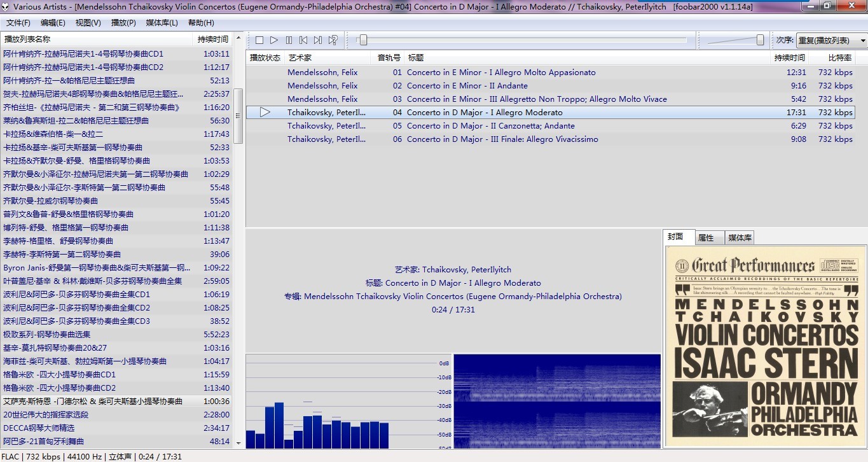The width and height of the screenshot is (868, 462).
Task: Select playlist 阿什肯纳齐-拉赫玛尼诺夫1-4号钢琴协奏曲CD2
Action: (x=116, y=67)
